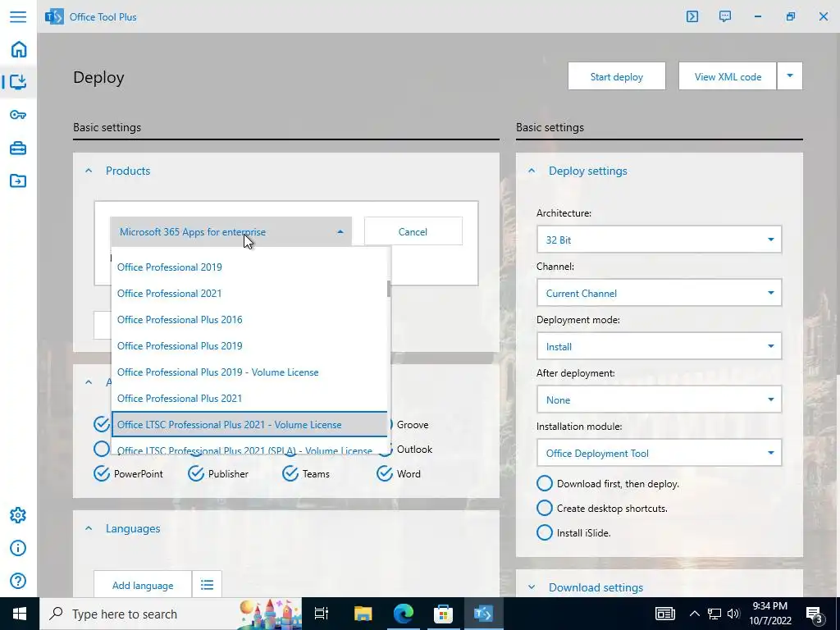The width and height of the screenshot is (840, 630).
Task: Toggle the PowerPoint application checkbox
Action: (x=102, y=473)
